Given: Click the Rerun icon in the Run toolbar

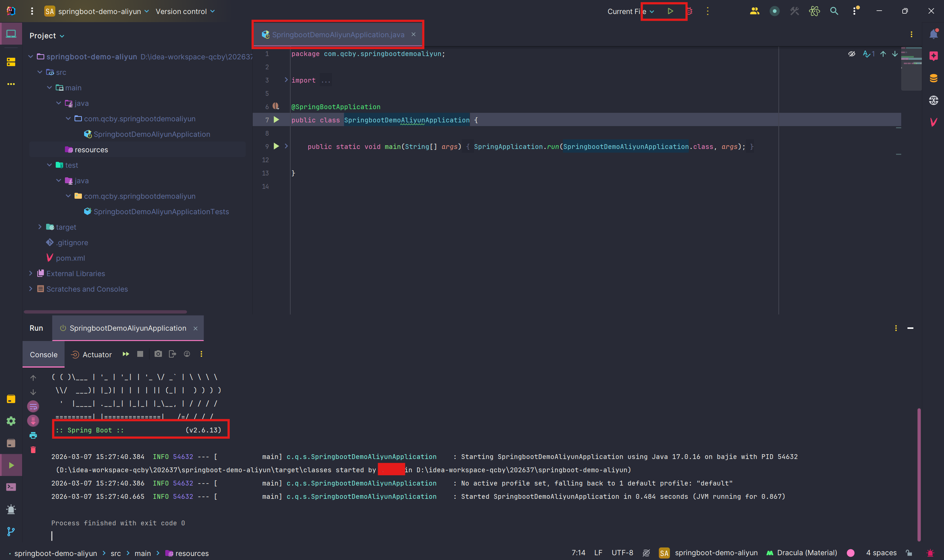Looking at the screenshot, I should [x=126, y=354].
